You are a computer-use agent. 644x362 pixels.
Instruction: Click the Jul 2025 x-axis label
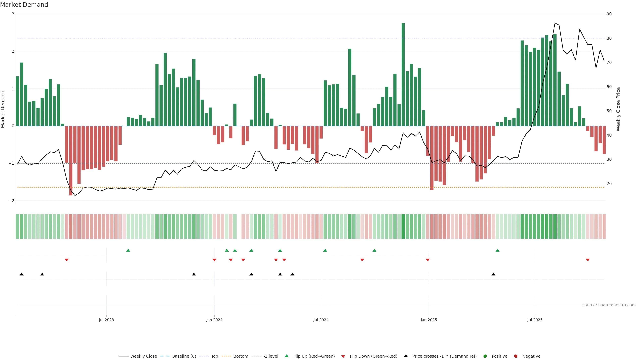coord(535,320)
